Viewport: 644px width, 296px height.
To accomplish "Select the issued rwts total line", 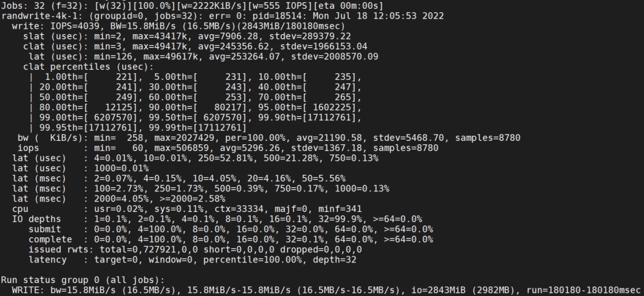I will click(195, 250).
